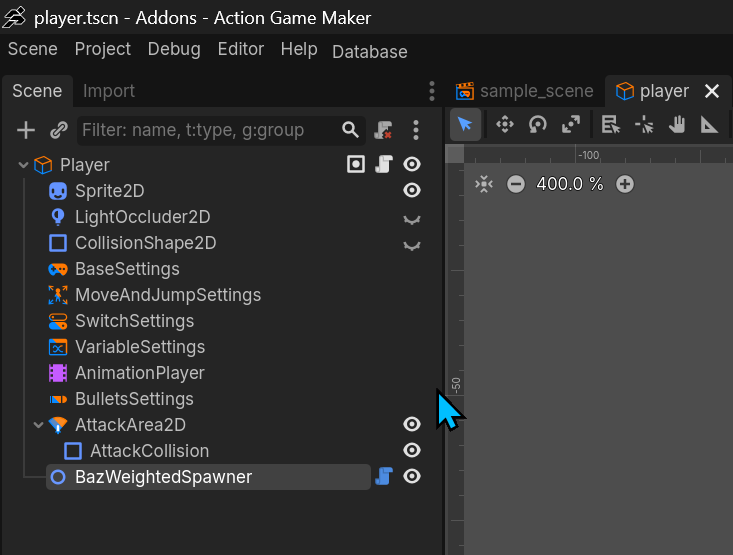Screen dimensions: 733x555
Task: Open the Debug menu
Action: [174, 49]
